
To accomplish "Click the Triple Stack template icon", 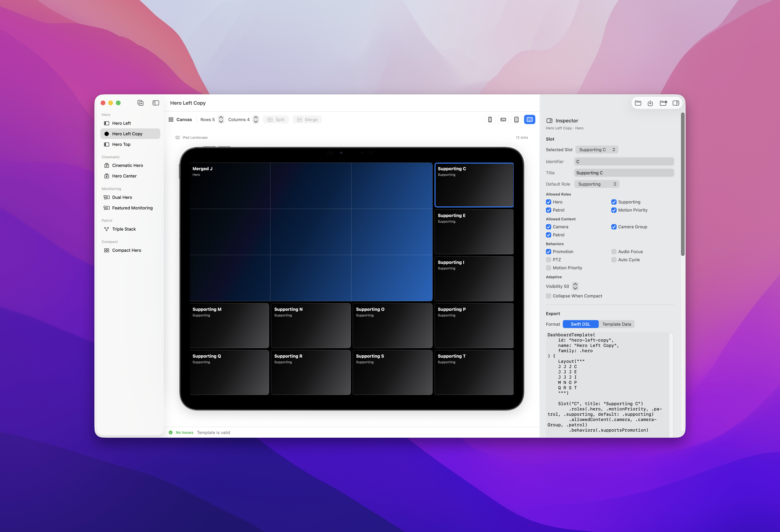I will pyautogui.click(x=107, y=229).
